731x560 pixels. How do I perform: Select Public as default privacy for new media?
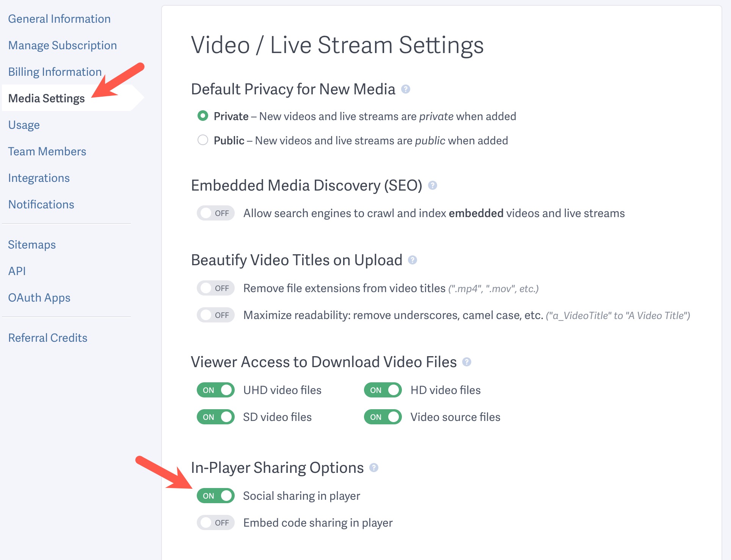[x=203, y=140]
